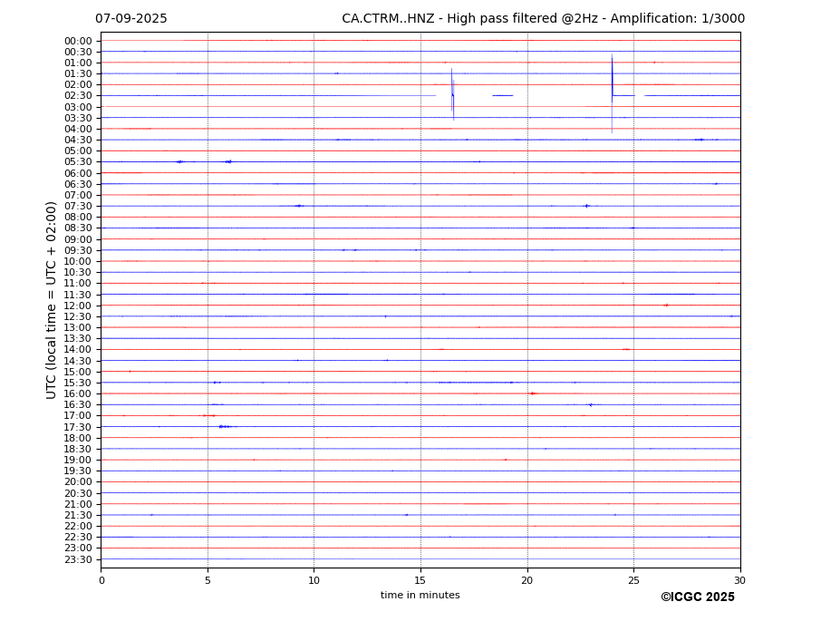Screen dimensions: 840x631
Task: Click the '16:30' time row label
Action: [78, 404]
